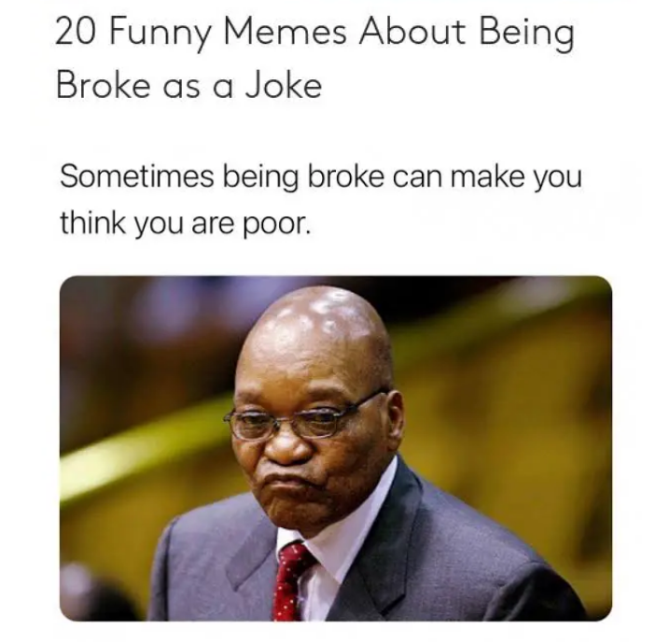This screenshot has height=644, width=656.
Task: Select the "Sometimes being broke can make you" caption line
Action: (321, 178)
